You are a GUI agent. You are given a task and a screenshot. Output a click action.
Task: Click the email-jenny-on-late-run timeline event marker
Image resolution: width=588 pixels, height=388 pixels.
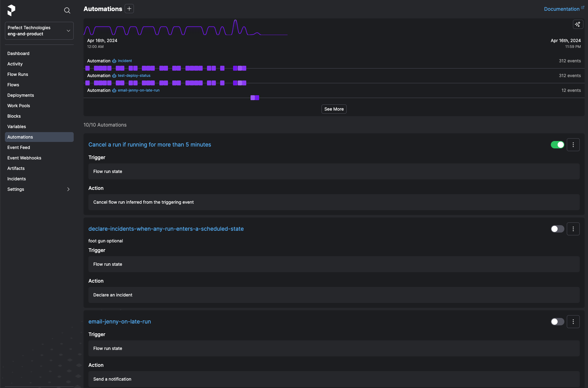tap(255, 98)
